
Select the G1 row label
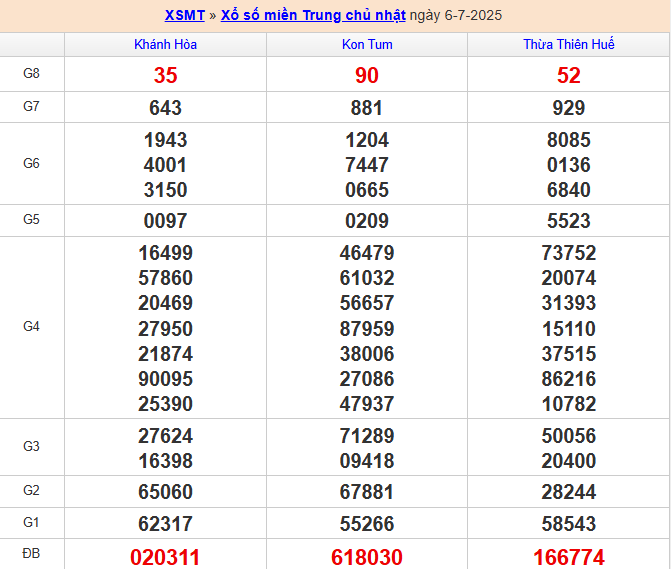[31, 522]
